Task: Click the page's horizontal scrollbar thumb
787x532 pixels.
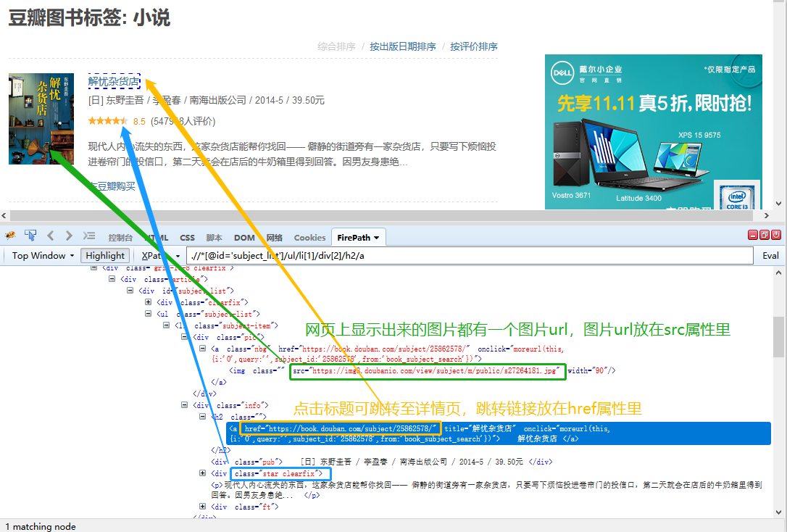Action: (x=381, y=215)
